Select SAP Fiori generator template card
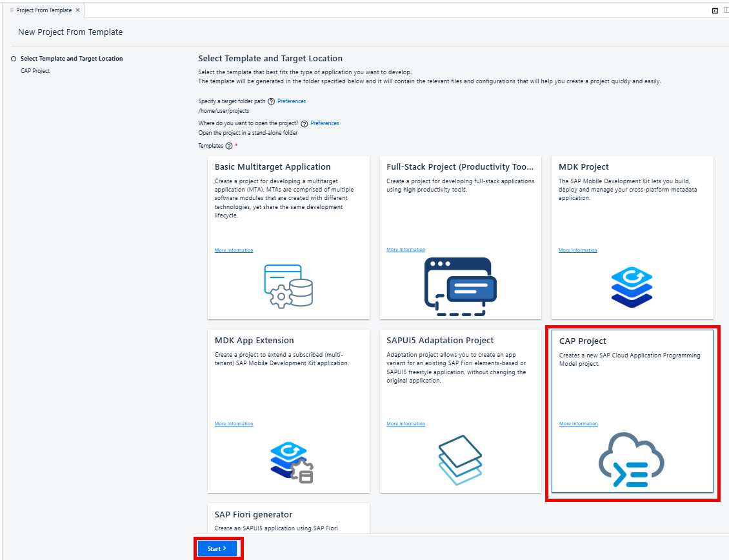Viewport: 729px width, 560px height. click(x=288, y=518)
